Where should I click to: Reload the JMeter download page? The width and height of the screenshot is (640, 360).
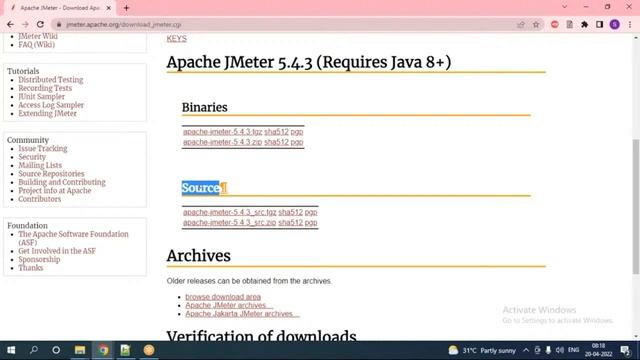(40, 24)
